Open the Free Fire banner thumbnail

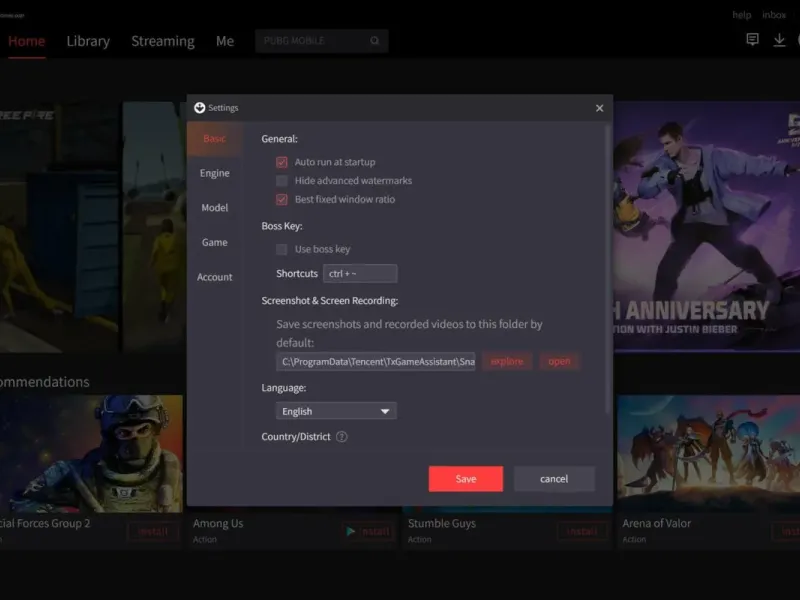(59, 227)
